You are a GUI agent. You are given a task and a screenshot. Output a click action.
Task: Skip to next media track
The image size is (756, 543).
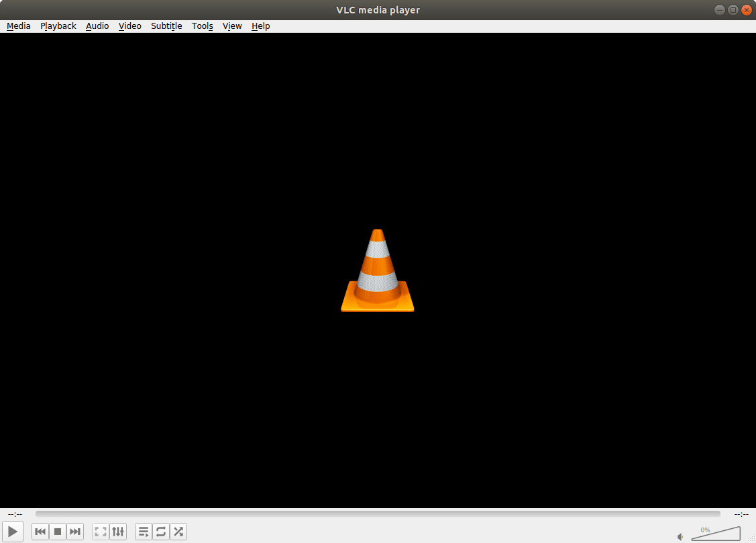click(75, 532)
